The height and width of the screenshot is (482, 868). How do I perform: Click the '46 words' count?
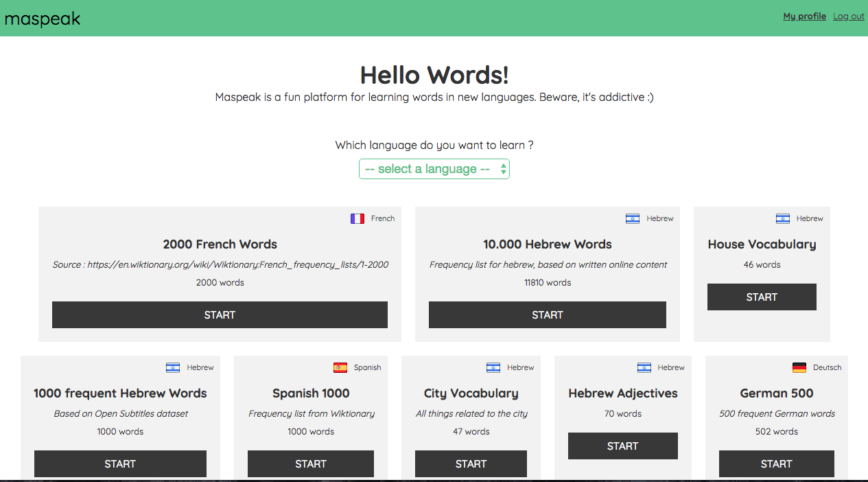762,264
